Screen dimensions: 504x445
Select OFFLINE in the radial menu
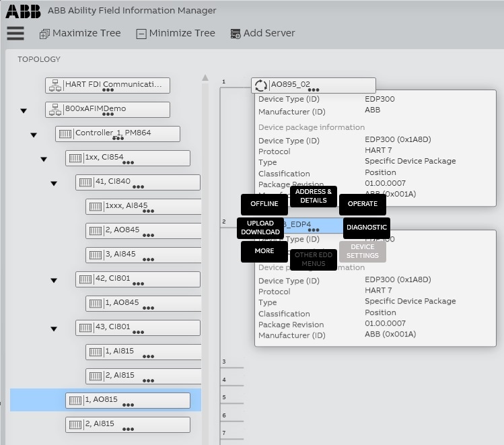(264, 204)
